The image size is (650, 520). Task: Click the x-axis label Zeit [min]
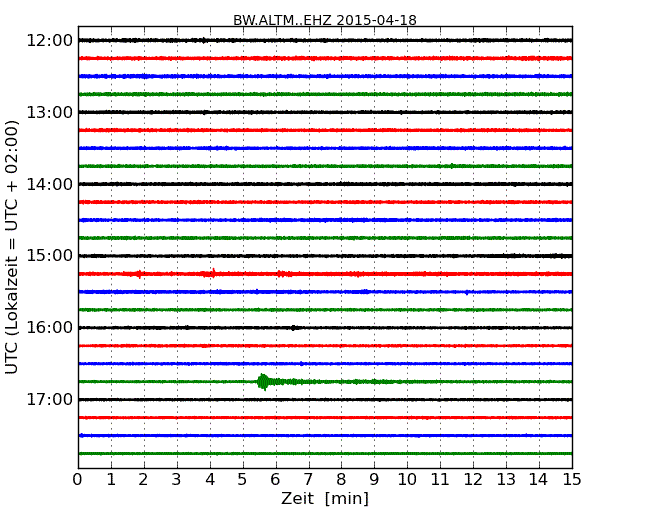tap(325, 498)
